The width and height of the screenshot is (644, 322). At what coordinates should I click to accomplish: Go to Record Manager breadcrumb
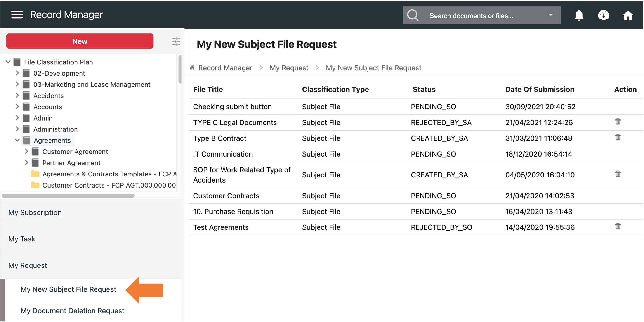[x=225, y=68]
